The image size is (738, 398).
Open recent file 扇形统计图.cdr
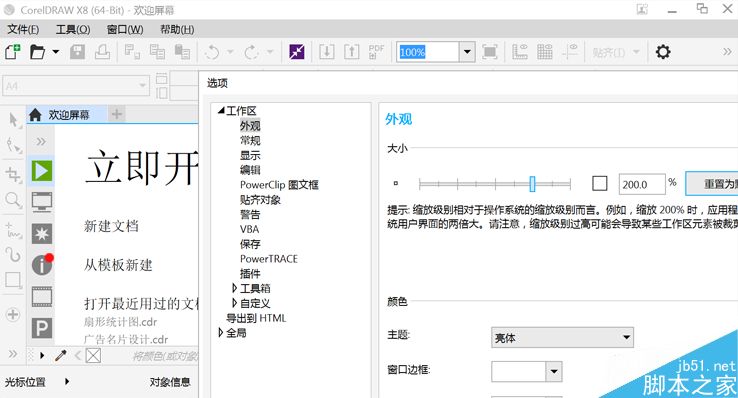point(120,322)
